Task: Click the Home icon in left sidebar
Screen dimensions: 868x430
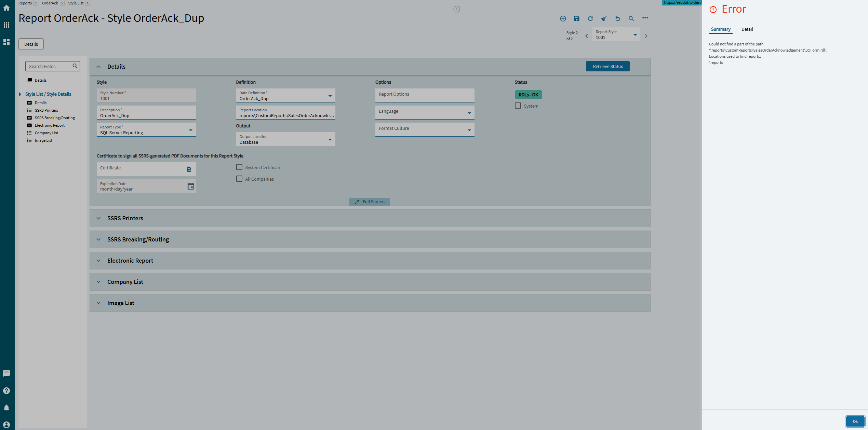Action: click(x=6, y=8)
